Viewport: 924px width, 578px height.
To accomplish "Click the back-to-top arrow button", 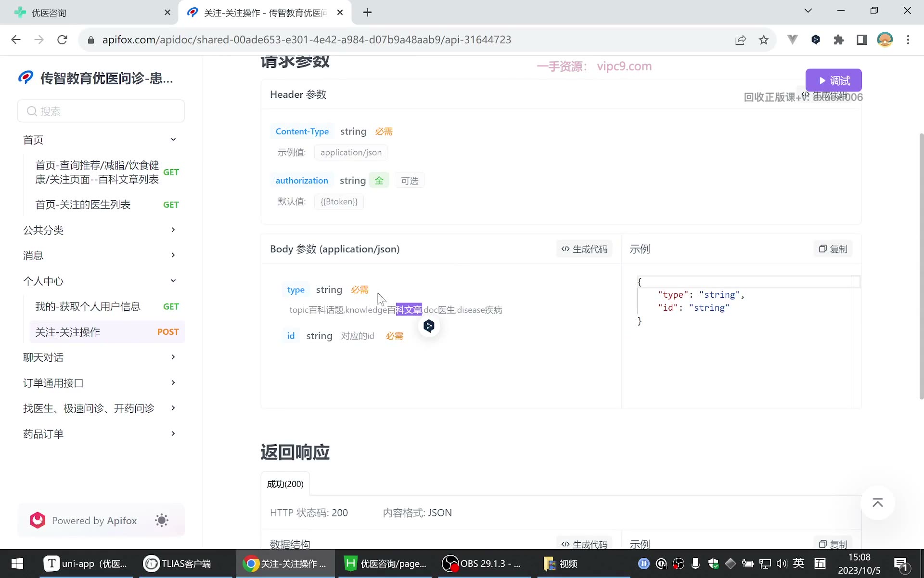I will tap(878, 503).
